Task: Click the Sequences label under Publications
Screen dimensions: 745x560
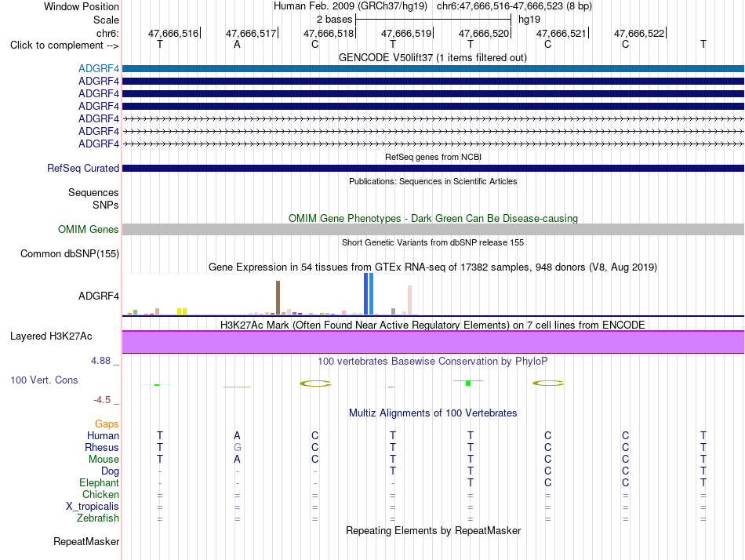Action: point(93,192)
